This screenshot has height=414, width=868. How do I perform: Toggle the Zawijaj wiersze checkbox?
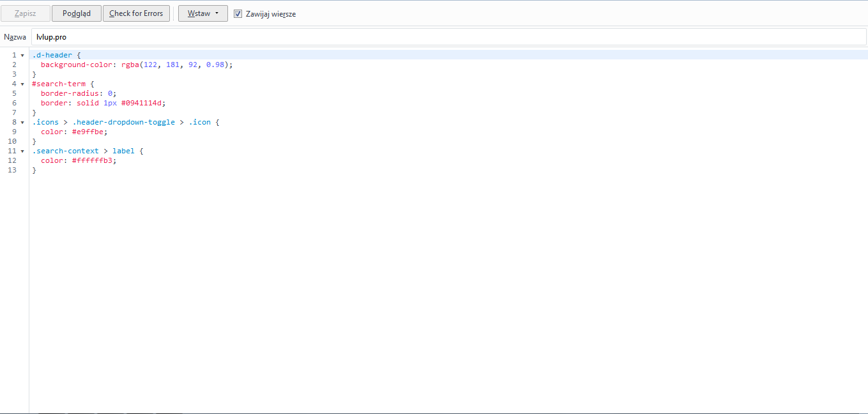click(238, 14)
